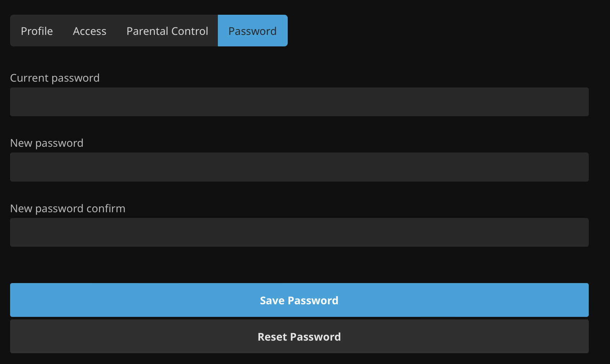Screen dimensions: 610x364
Task: Click the "New password" label text
Action: [47, 143]
